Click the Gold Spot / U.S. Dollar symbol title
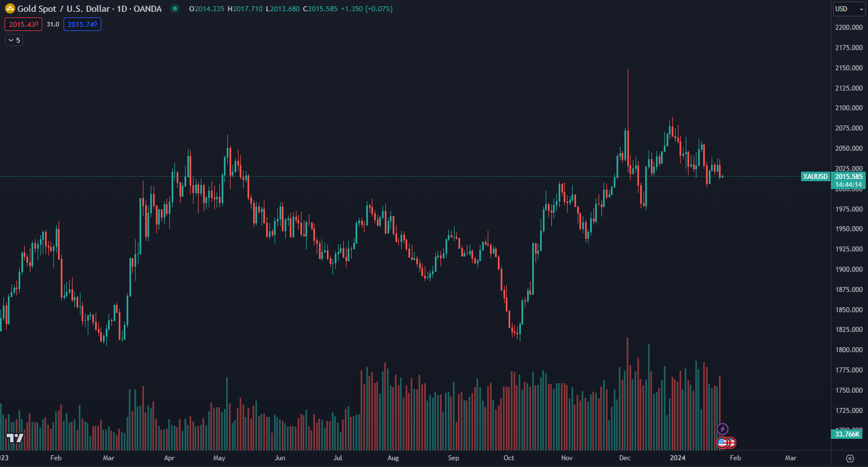Viewport: 868px width, 467px height. pos(64,9)
